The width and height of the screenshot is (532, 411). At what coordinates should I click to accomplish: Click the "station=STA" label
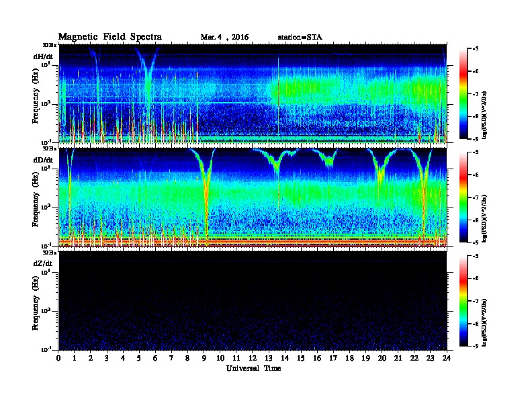click(x=300, y=38)
